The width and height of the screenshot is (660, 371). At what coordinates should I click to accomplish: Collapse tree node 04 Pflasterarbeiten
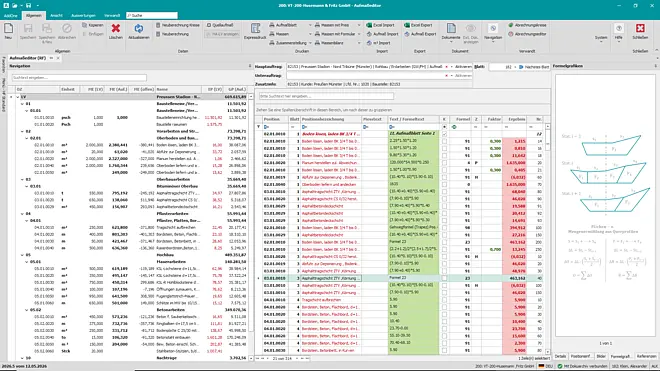22,214
